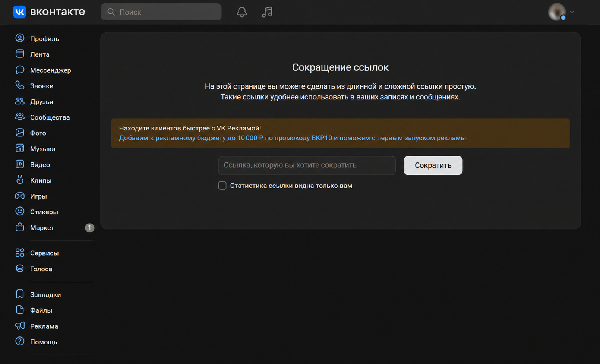Click the Мессенджер chat bubble icon
600x364 pixels.
tap(20, 70)
